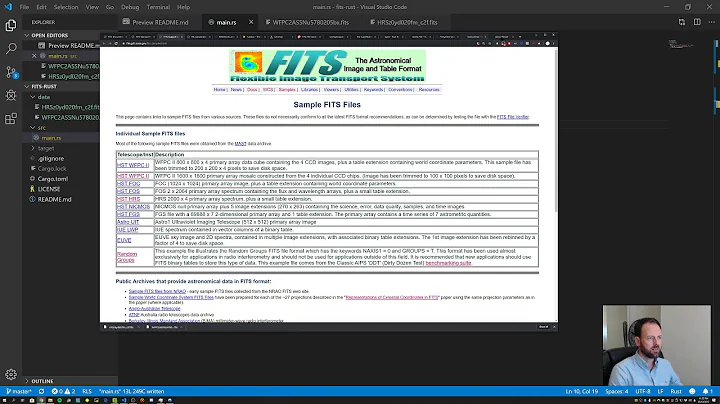Image resolution: width=720 pixels, height=404 pixels.
Task: Click Rust language mode in status bar
Action: click(x=676, y=391)
